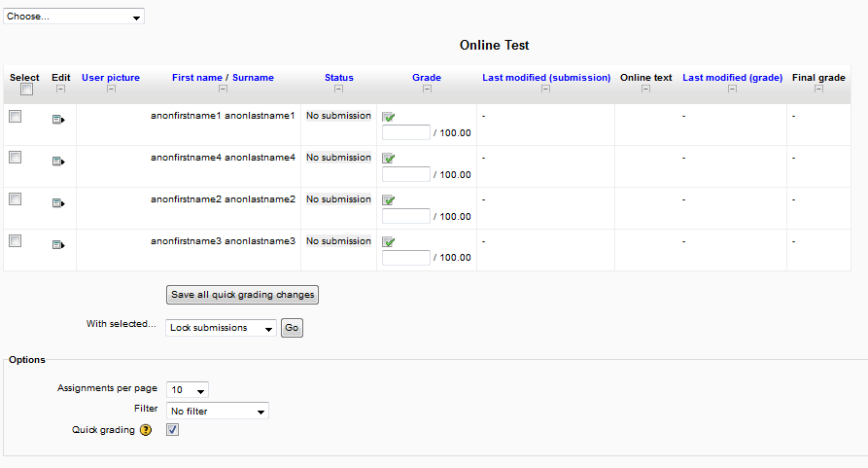
Task: Click grade icon for anonfirstname4 anonlastname4
Action: pos(389,159)
